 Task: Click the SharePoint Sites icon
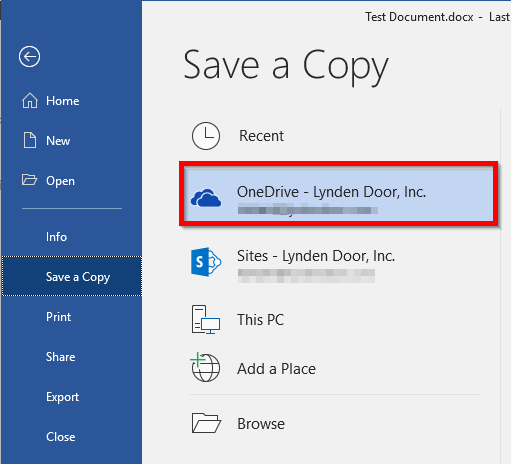(206, 262)
